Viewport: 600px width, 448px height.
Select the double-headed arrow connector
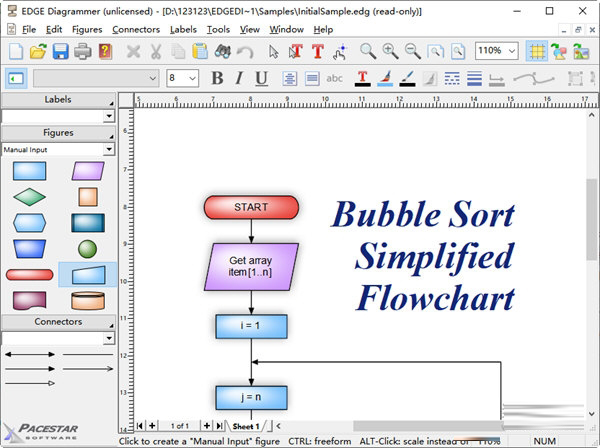[29, 354]
